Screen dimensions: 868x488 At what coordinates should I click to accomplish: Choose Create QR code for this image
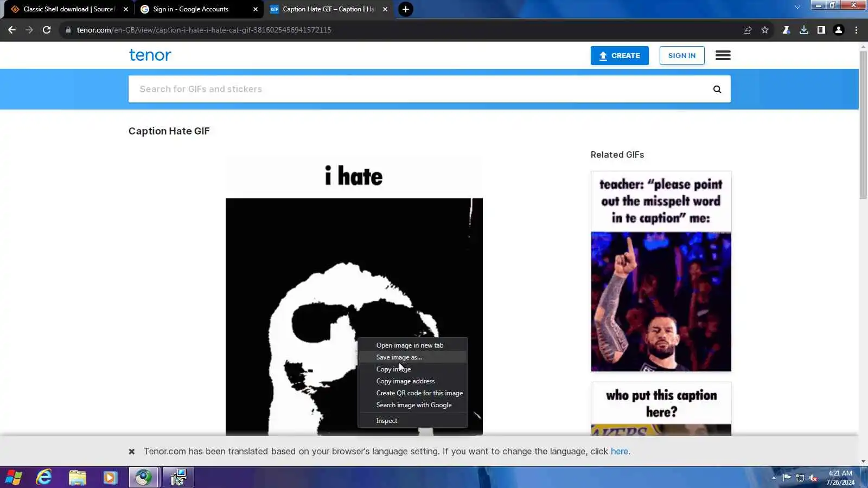(412, 393)
